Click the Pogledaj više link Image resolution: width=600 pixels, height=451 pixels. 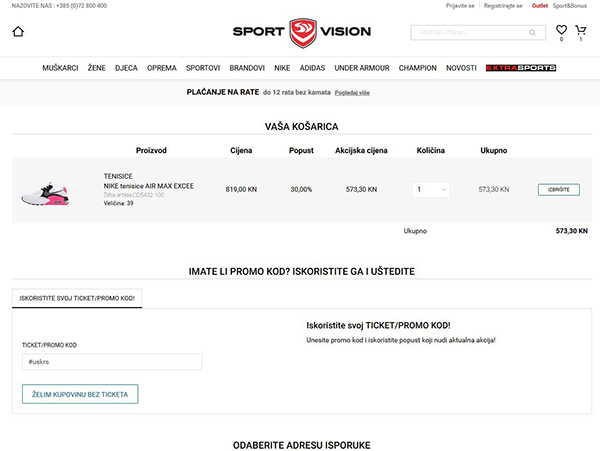pos(352,93)
